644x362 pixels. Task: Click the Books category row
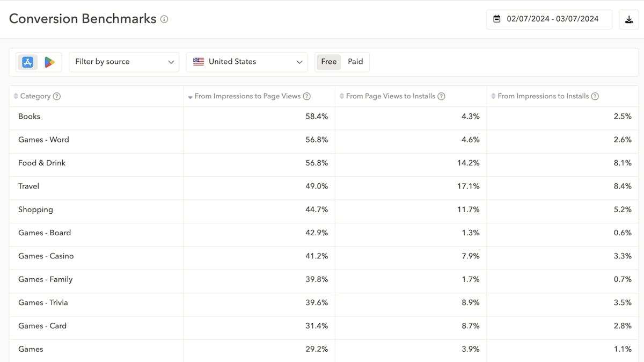[30, 117]
